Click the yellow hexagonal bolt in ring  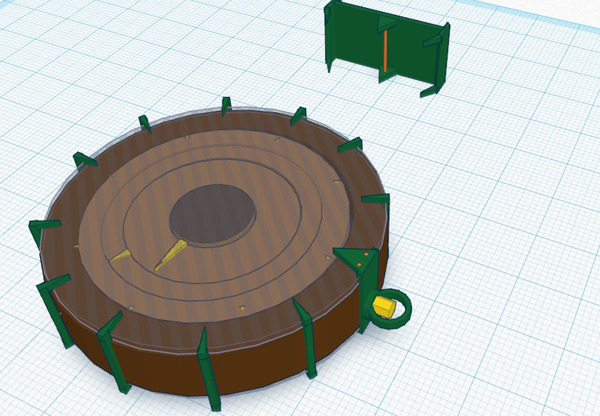(x=385, y=307)
